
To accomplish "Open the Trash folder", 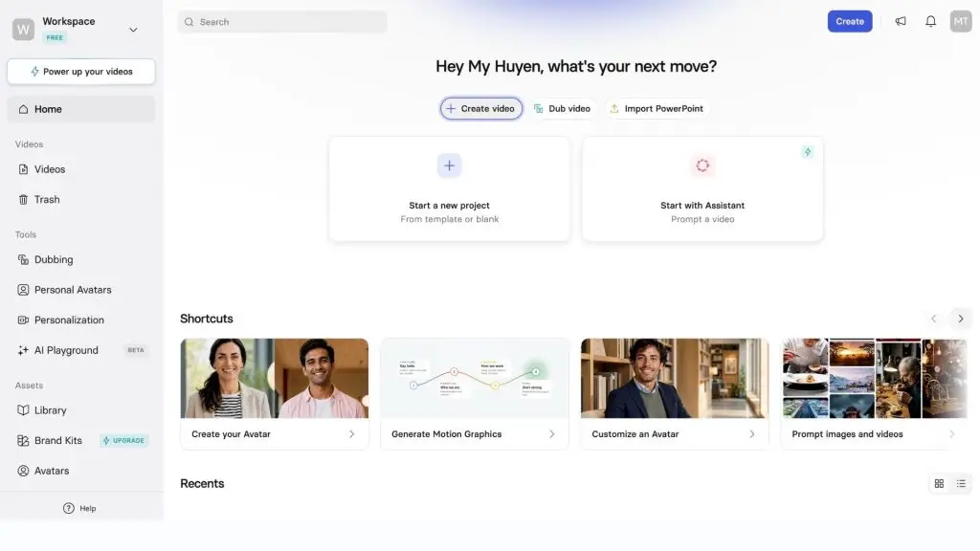I will pyautogui.click(x=81, y=199).
